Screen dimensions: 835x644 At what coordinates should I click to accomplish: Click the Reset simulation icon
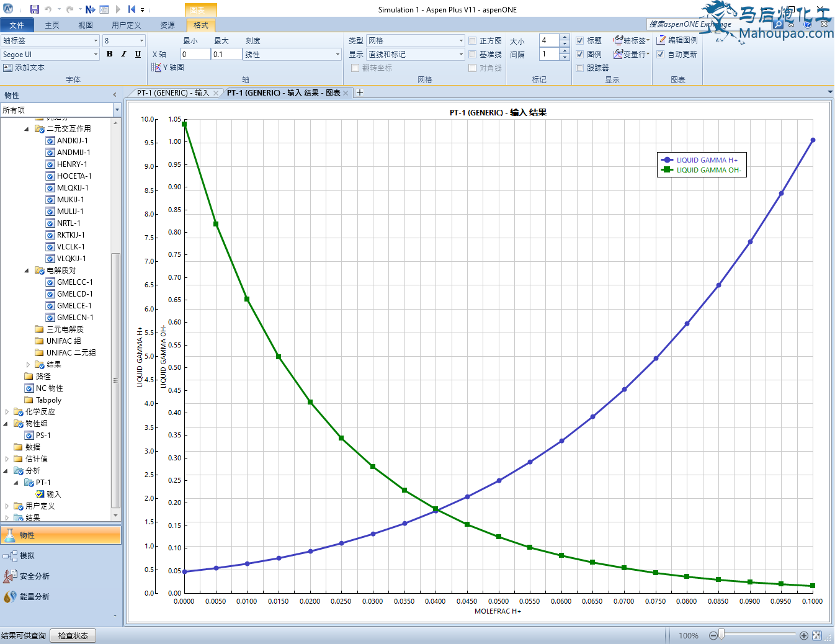pos(132,9)
